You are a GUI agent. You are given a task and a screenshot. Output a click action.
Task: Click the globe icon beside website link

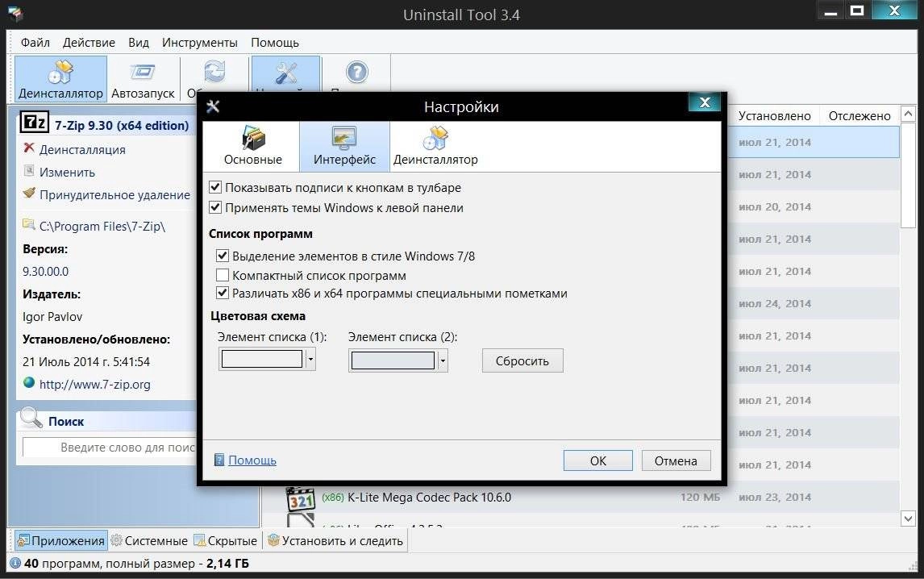[29, 382]
